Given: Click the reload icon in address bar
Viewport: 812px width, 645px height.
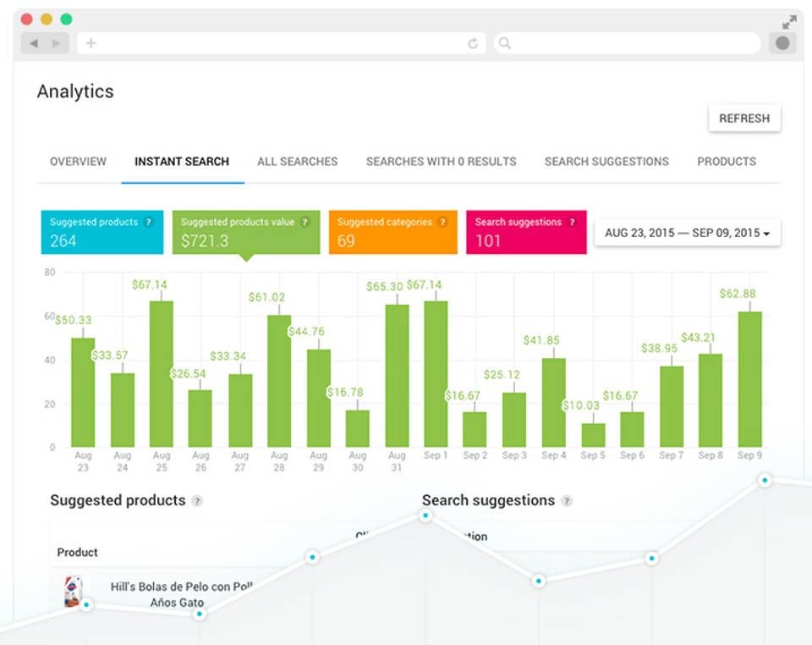Looking at the screenshot, I should 473,43.
